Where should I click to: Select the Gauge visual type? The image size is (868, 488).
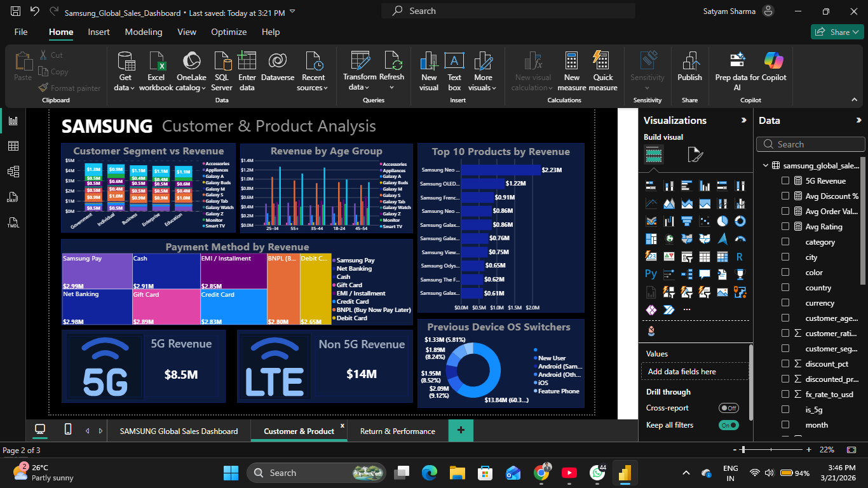coord(740,239)
